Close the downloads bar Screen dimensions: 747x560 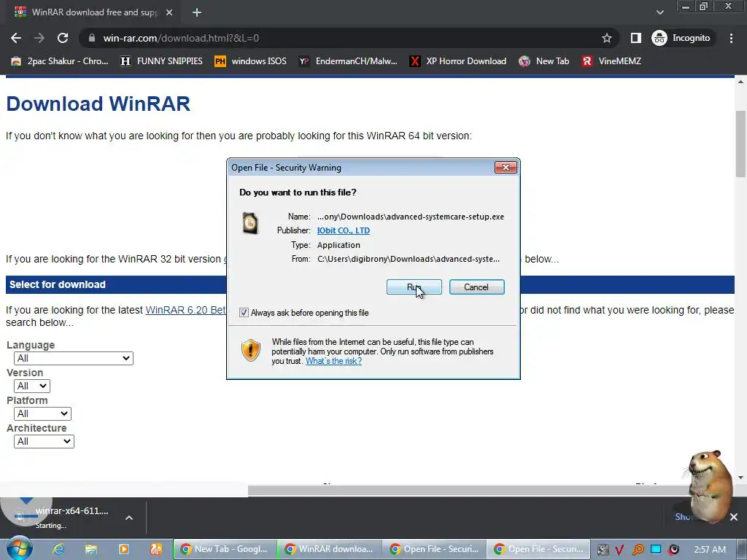(x=734, y=517)
